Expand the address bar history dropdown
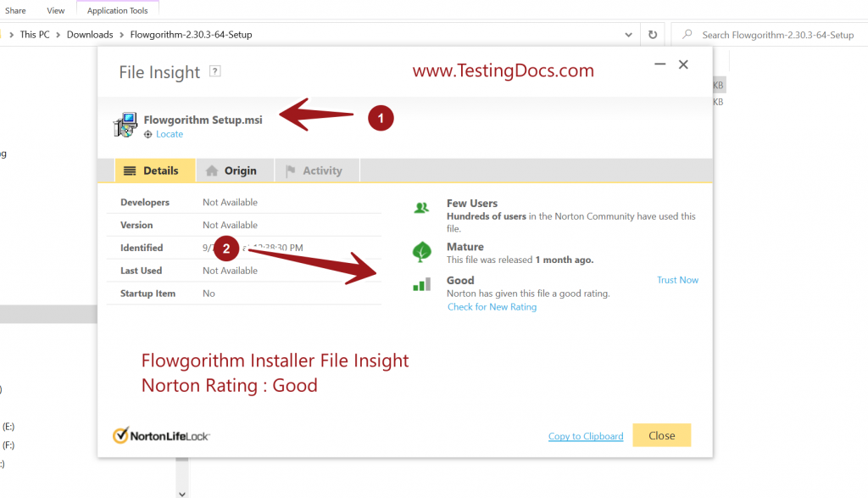This screenshot has width=868, height=498. pyautogui.click(x=628, y=35)
